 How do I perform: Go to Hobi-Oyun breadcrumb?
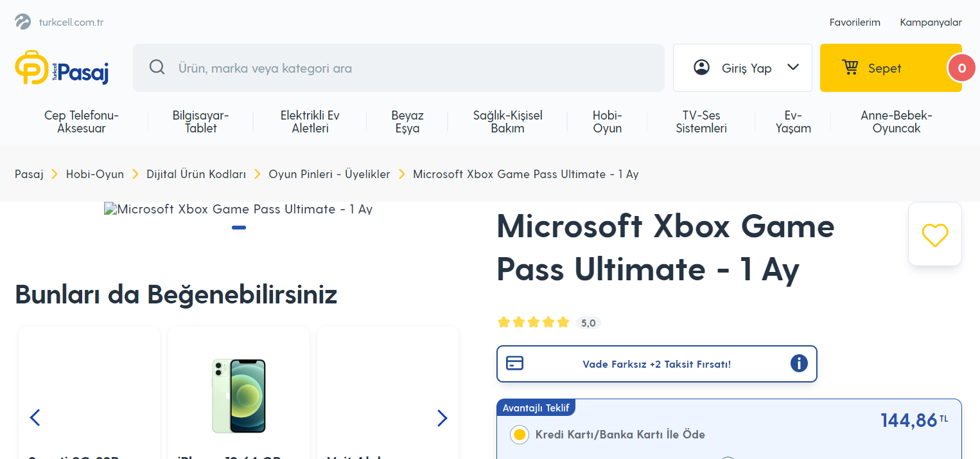coord(95,174)
